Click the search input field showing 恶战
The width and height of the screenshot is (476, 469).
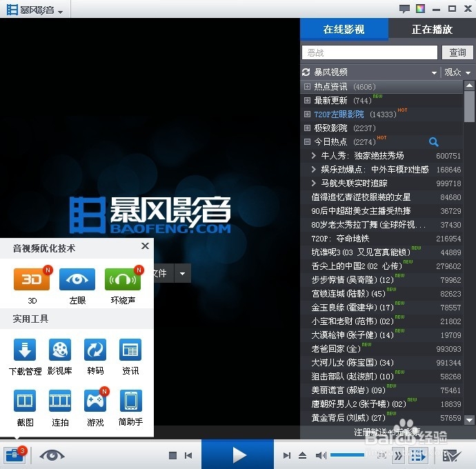tap(370, 52)
